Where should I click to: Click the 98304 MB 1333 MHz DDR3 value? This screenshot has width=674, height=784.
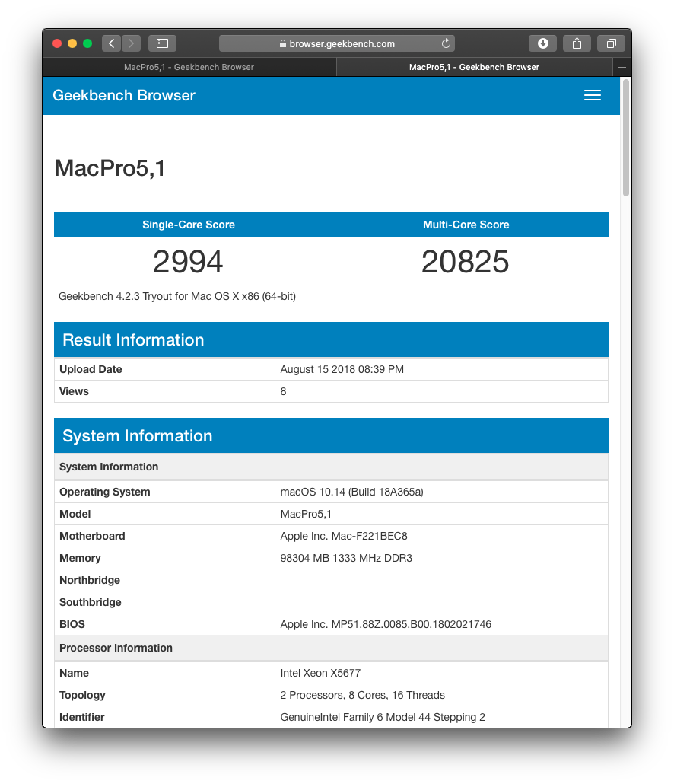(346, 558)
